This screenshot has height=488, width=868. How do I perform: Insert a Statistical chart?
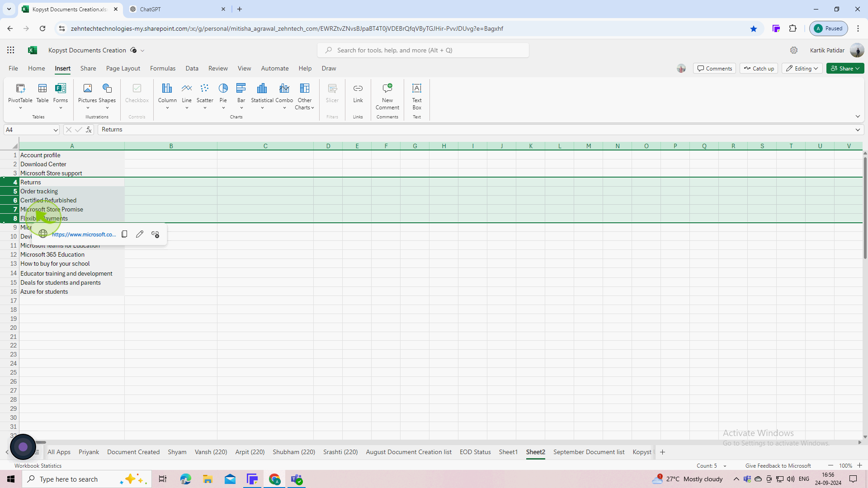[x=262, y=96]
